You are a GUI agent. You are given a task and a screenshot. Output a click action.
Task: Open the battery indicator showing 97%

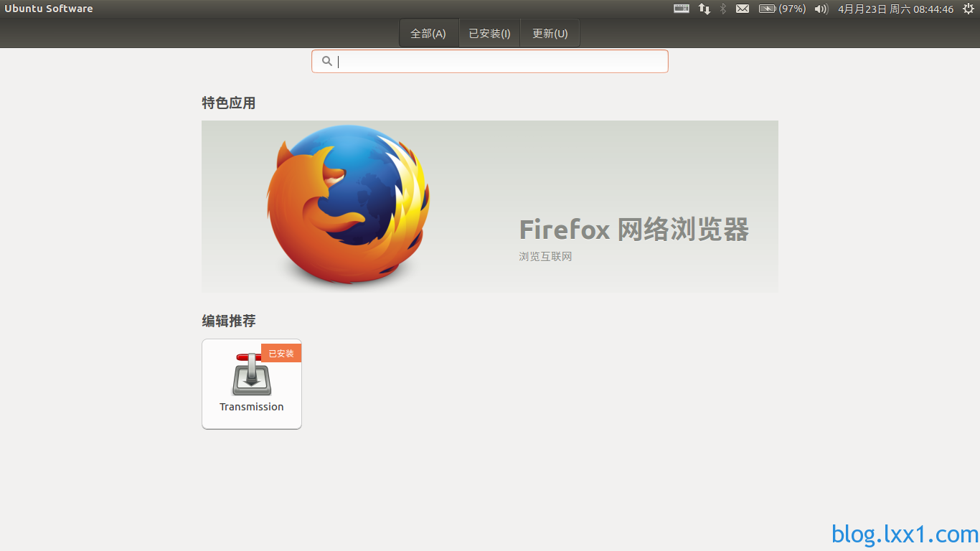tap(782, 9)
